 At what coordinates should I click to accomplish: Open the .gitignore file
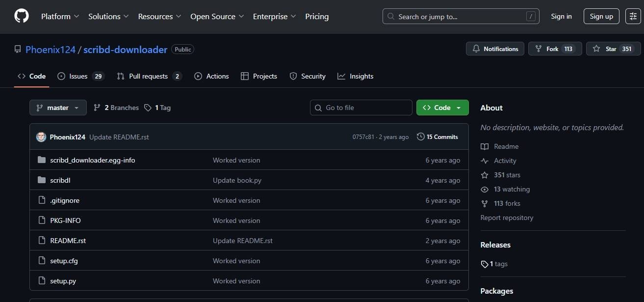[65, 200]
